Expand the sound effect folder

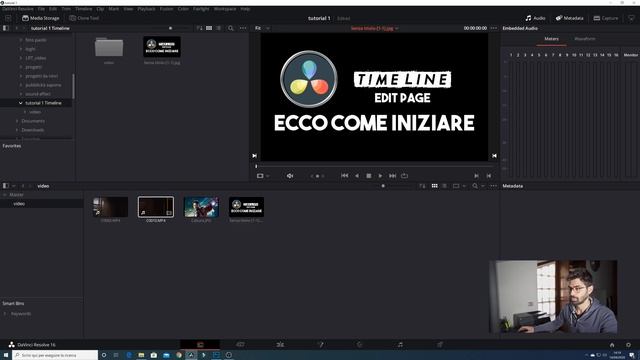[x=21, y=94]
